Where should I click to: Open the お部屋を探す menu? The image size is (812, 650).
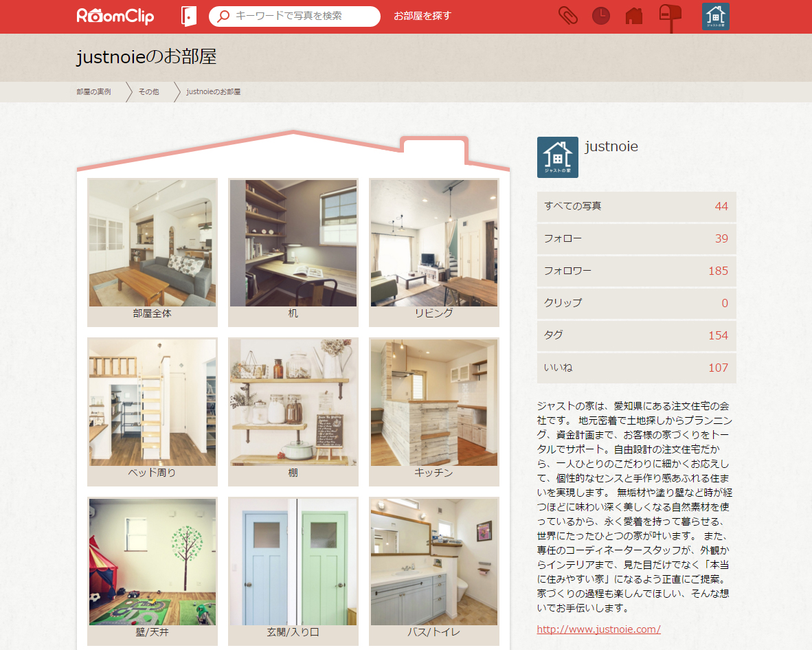(x=422, y=16)
